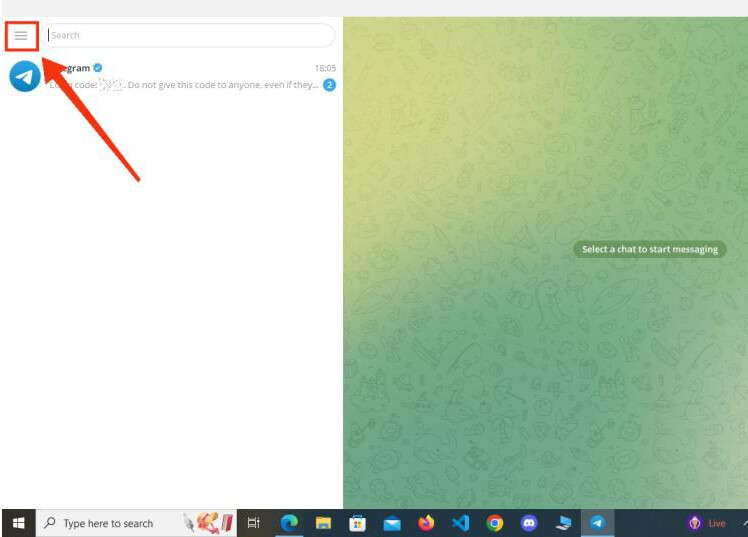The height and width of the screenshot is (537, 748).
Task: Open the computer-screen icon beside Discord in taskbar
Action: pyautogui.click(x=563, y=523)
